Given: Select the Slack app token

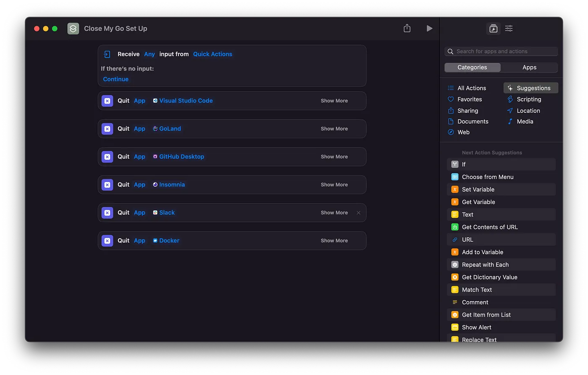Looking at the screenshot, I should [164, 213].
